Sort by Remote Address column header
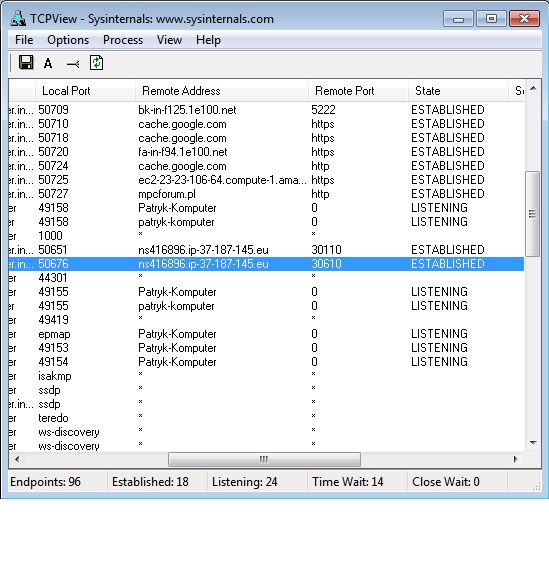The height and width of the screenshot is (572, 549). click(221, 91)
